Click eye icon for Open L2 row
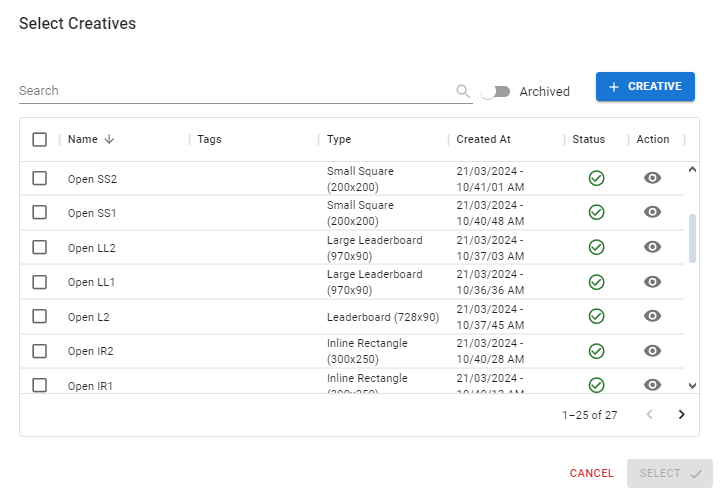720x492 pixels. (652, 316)
